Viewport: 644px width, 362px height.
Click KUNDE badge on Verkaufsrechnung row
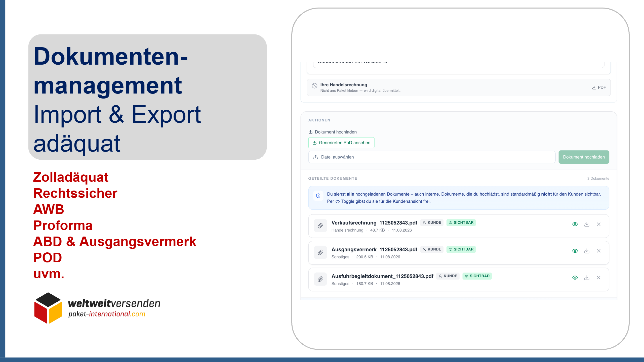[432, 222]
